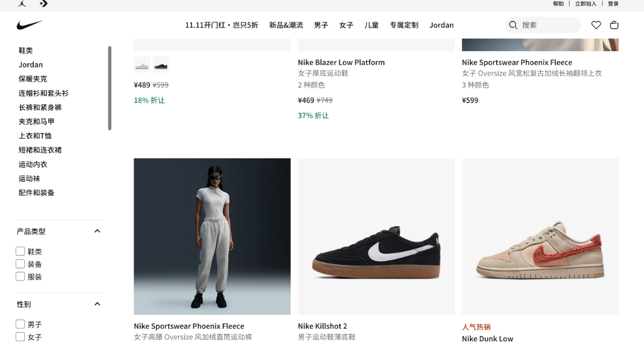The width and height of the screenshot is (644, 343).
Task: Open the 连帽衫和套头衫 category link
Action: tap(44, 93)
